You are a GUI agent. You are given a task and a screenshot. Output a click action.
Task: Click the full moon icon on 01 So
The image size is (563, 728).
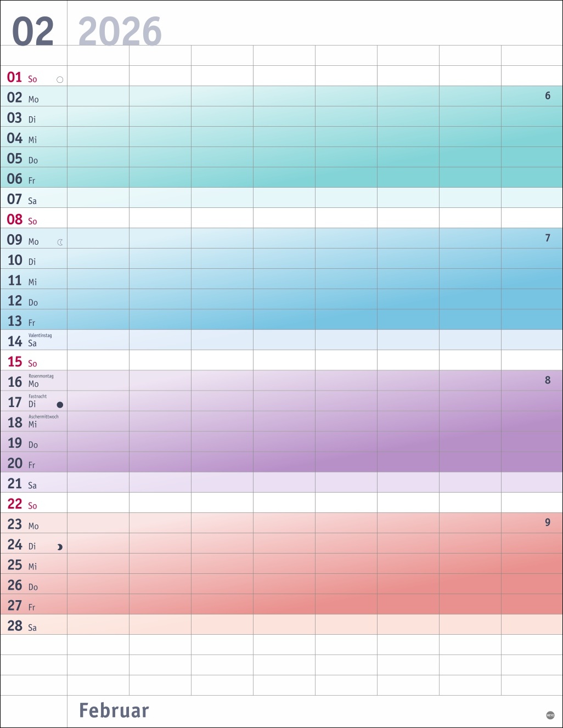click(60, 80)
